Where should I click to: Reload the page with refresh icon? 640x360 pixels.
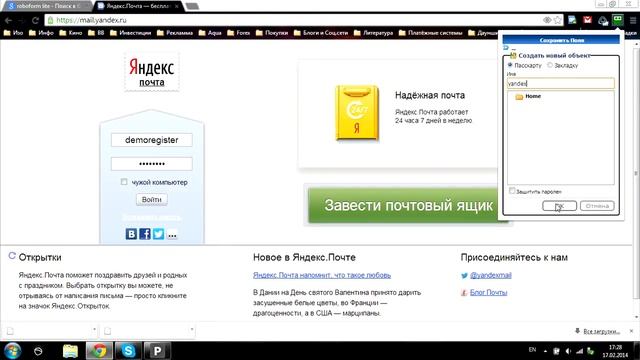point(35,20)
